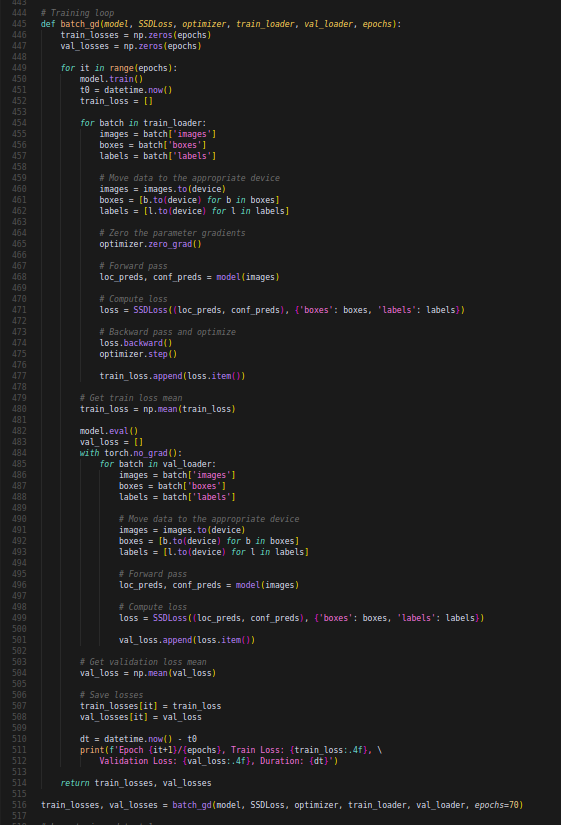Click line number 454 in the gutter
Screen dimensions: 561x825
pyautogui.click(x=19, y=123)
